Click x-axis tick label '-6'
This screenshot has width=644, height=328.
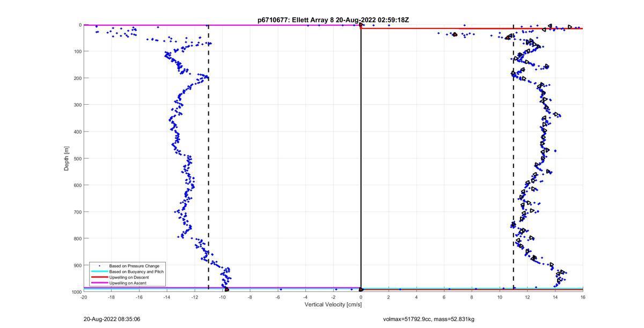278,297
